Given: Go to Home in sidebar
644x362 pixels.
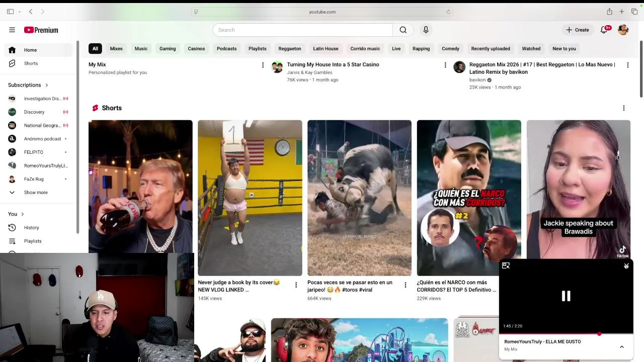Looking at the screenshot, I should coord(39,50).
